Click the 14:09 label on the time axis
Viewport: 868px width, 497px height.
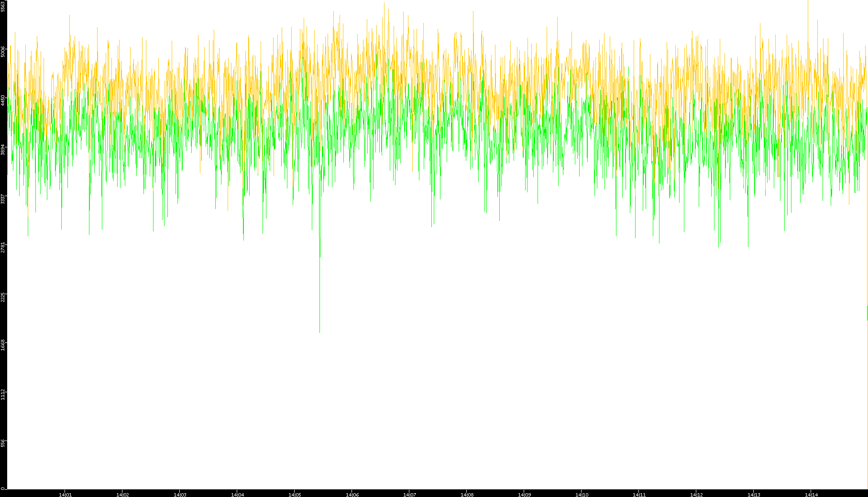[x=524, y=495]
